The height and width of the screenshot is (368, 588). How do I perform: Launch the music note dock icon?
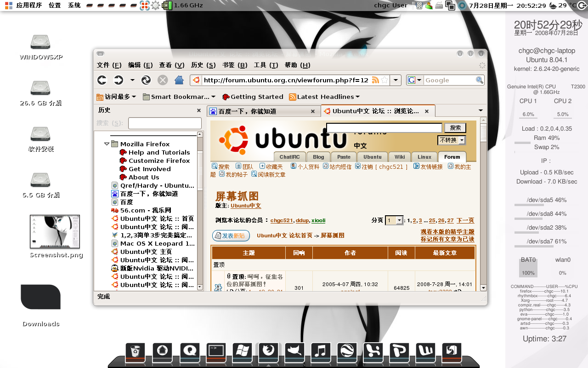click(x=321, y=352)
